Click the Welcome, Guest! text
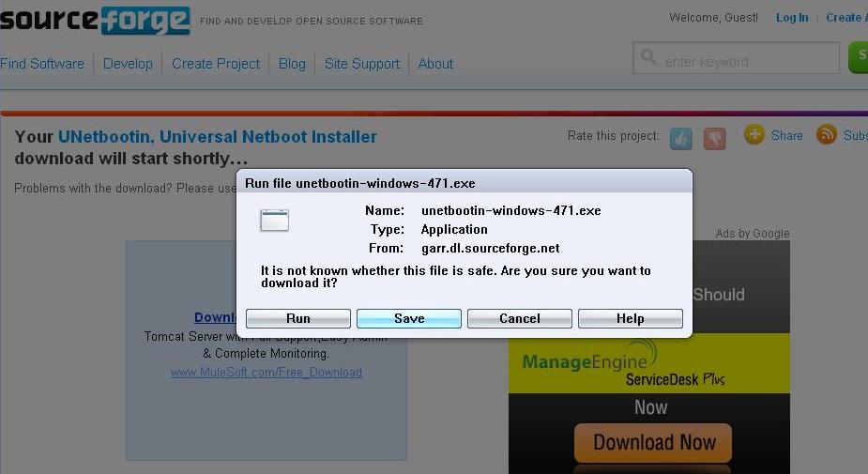 coord(713,18)
